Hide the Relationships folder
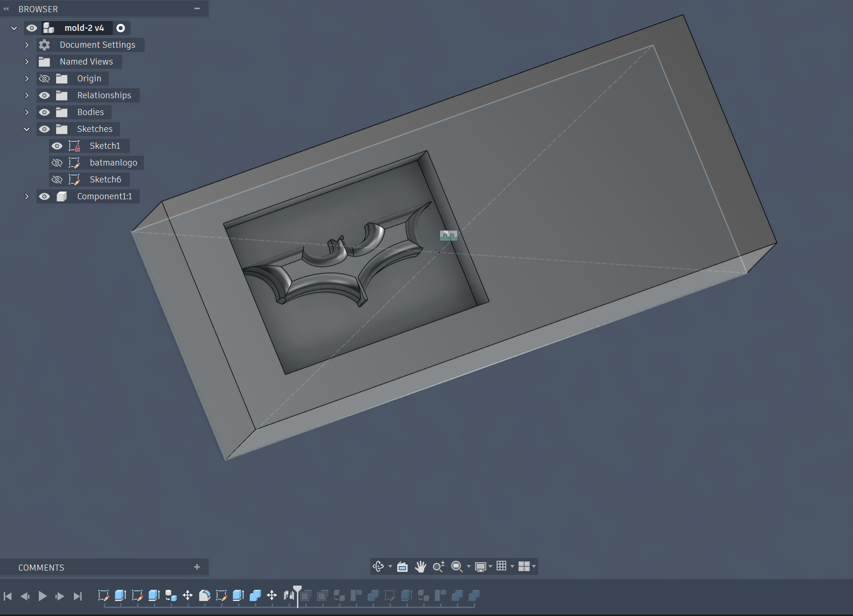 click(x=44, y=95)
